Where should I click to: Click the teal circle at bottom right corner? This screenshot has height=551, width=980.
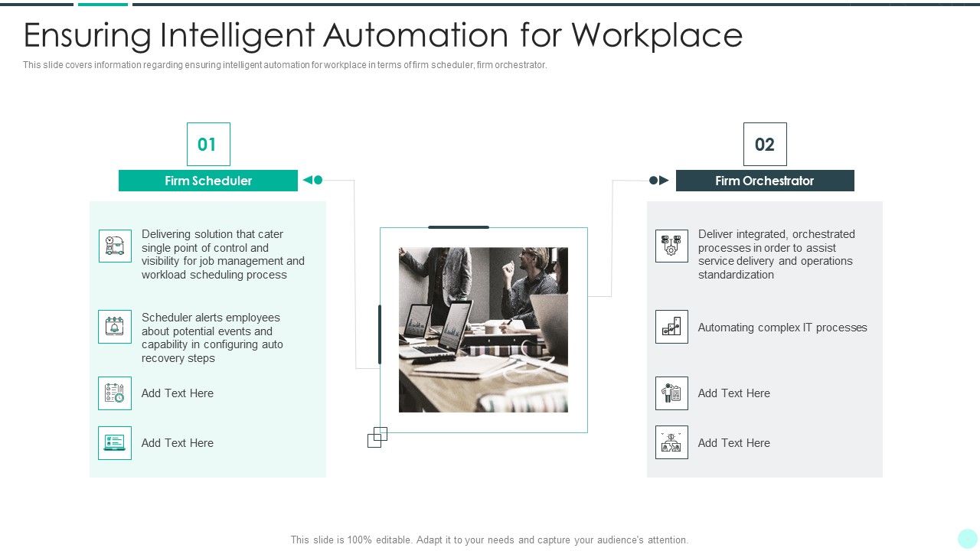click(x=966, y=539)
